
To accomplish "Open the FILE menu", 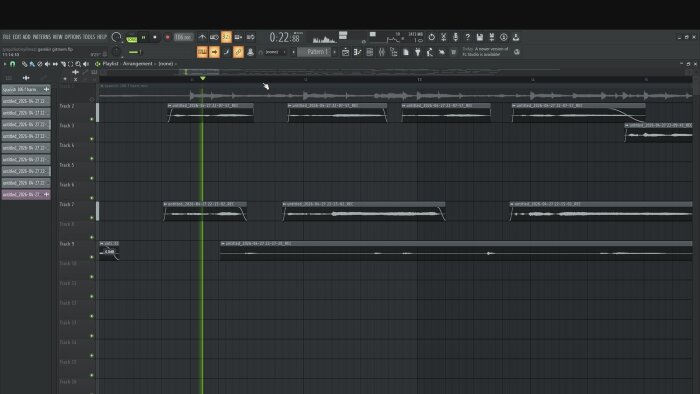I will pyautogui.click(x=7, y=37).
